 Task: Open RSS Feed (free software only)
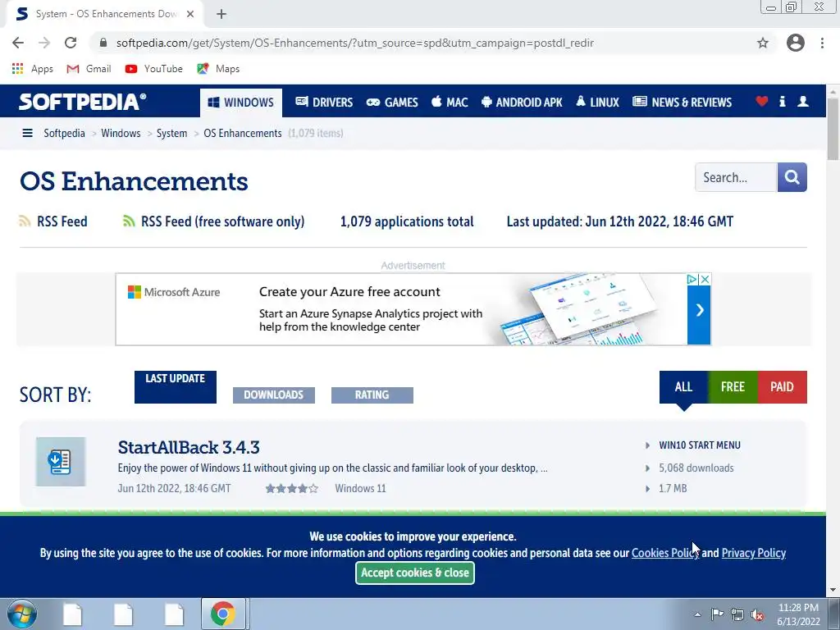point(222,221)
